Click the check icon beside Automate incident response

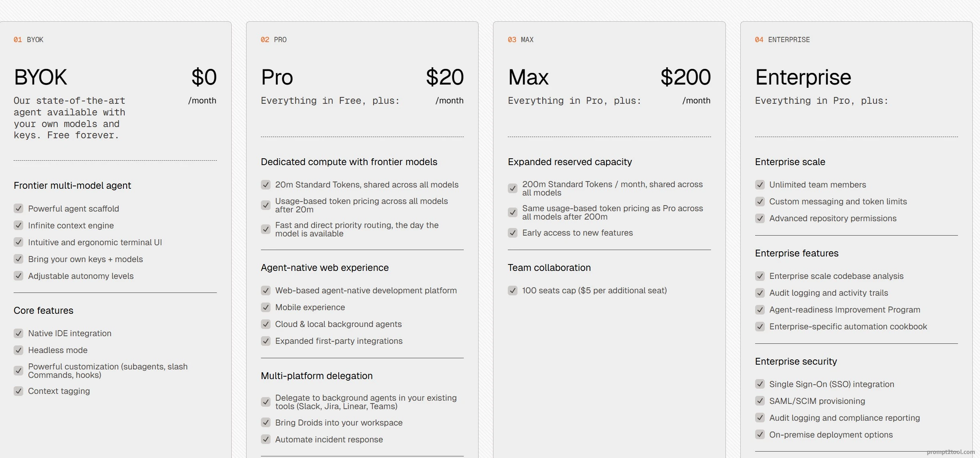[x=266, y=440]
